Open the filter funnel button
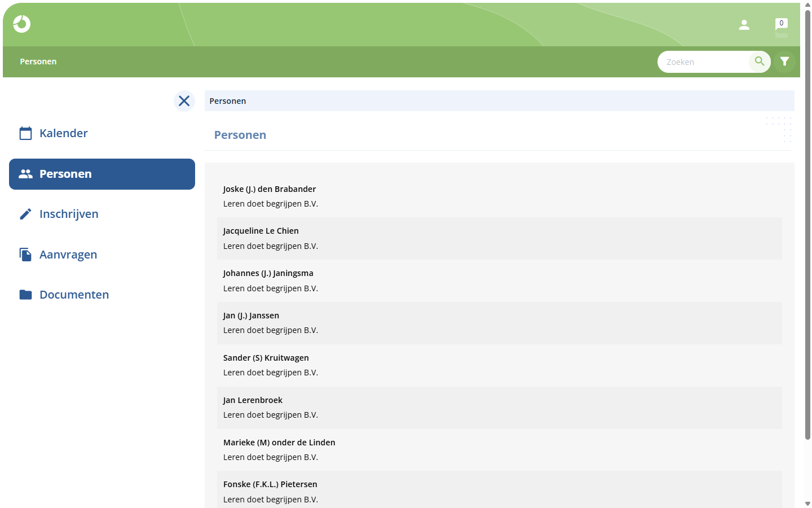This screenshot has height=508, width=812. point(784,62)
